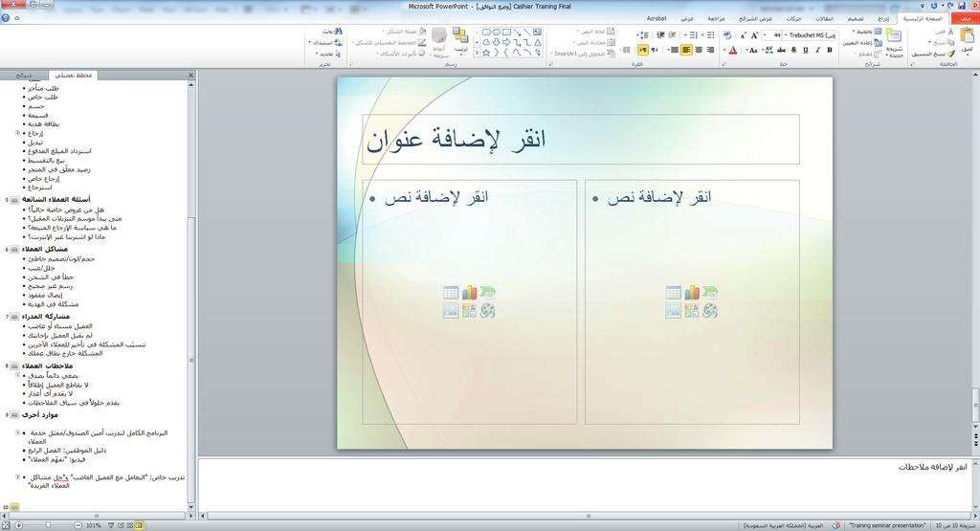980x531 pixels.
Task: Open the Change Case Aa dropdown
Action: pos(751,50)
